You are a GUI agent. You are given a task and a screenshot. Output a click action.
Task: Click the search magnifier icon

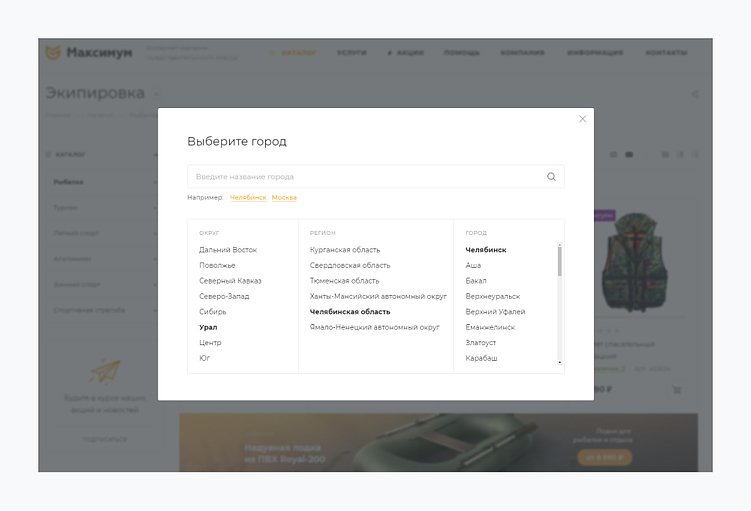[551, 177]
